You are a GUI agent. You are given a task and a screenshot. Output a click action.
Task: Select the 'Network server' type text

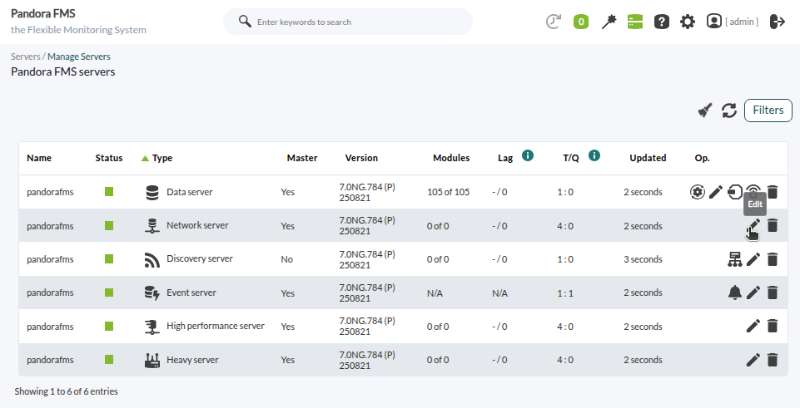[x=197, y=225]
